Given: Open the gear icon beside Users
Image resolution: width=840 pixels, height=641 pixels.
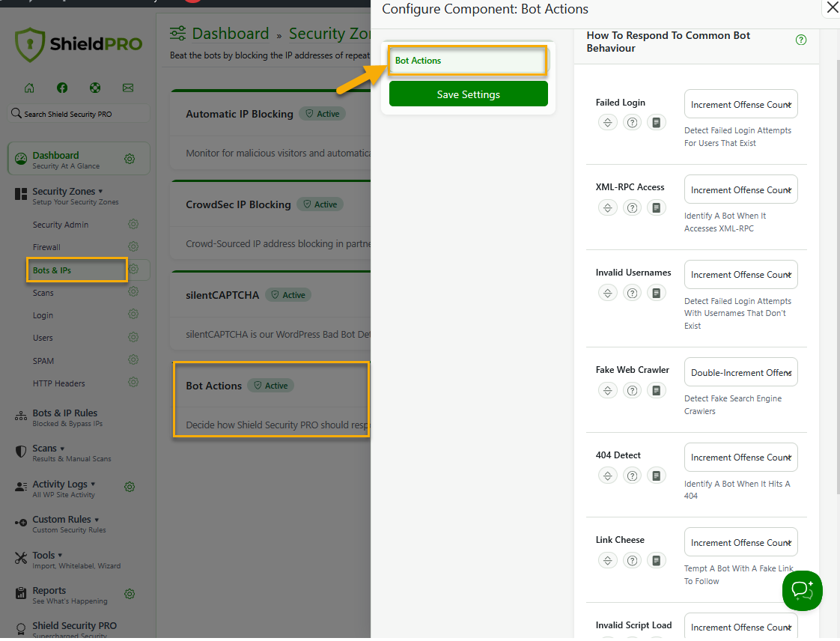Looking at the screenshot, I should pyautogui.click(x=133, y=337).
